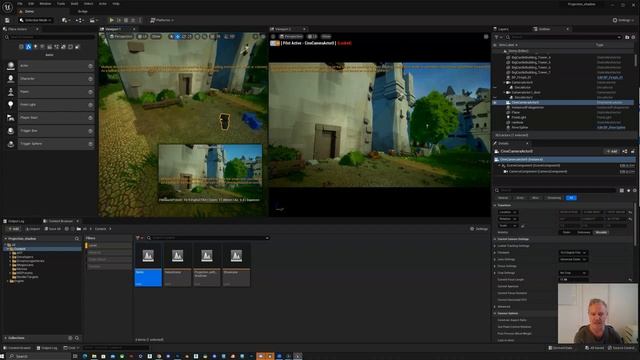This screenshot has height=360, width=640.
Task: Click the Save level toolbar icon
Action: 7,20
